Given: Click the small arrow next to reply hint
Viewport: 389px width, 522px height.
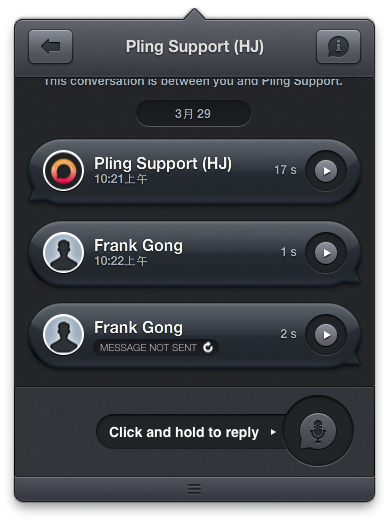Looking at the screenshot, I should [x=273, y=432].
